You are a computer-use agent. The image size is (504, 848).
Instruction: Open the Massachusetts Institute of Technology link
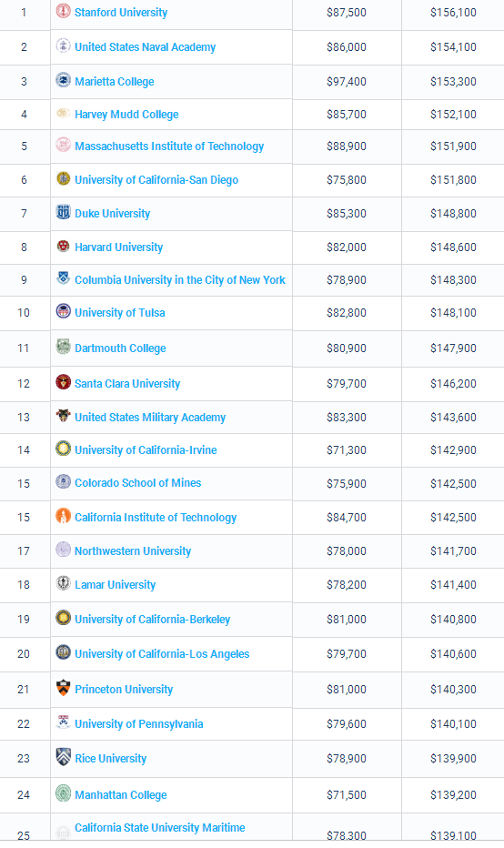[x=169, y=146]
